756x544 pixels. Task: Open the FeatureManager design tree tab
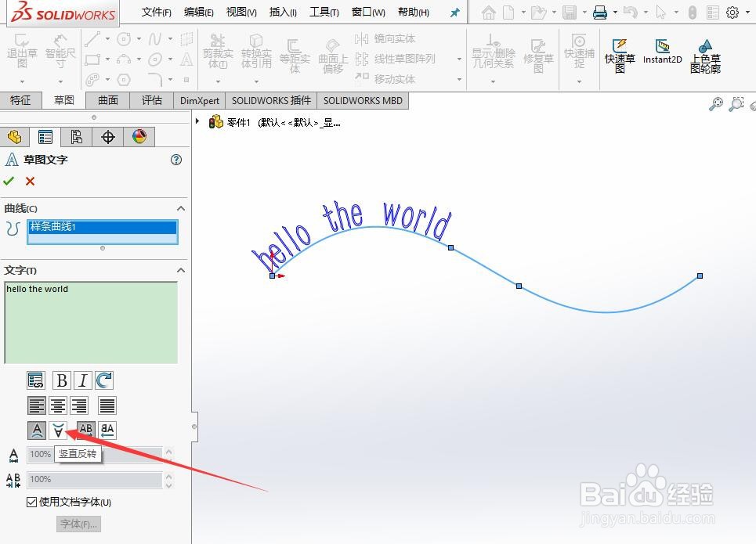pyautogui.click(x=14, y=137)
